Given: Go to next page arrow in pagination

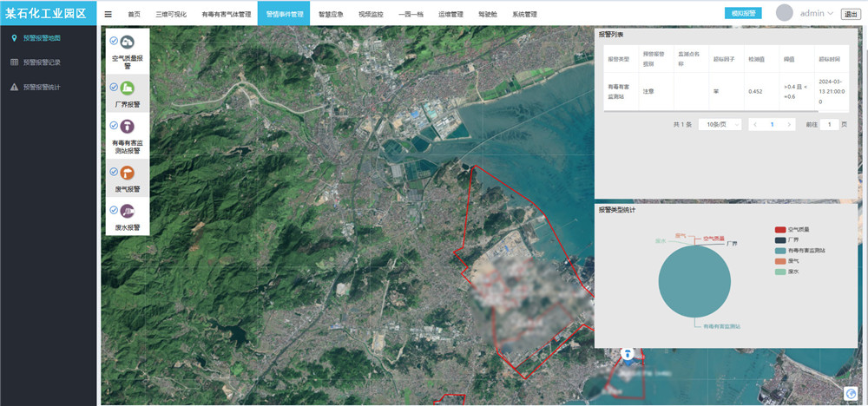Looking at the screenshot, I should (x=788, y=125).
